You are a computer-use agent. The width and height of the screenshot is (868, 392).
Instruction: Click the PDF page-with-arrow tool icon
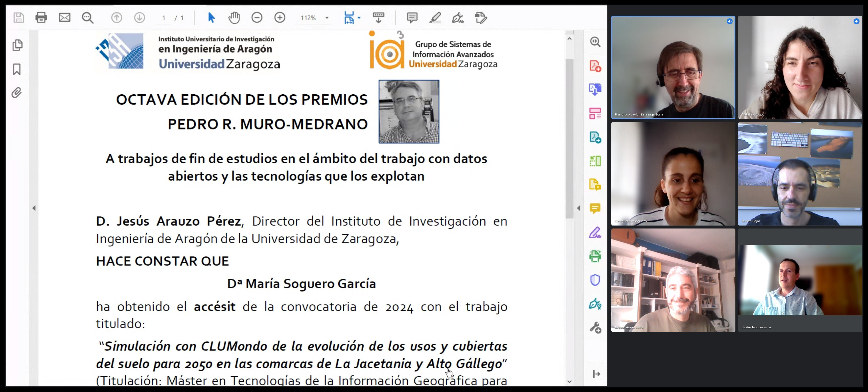(x=595, y=137)
